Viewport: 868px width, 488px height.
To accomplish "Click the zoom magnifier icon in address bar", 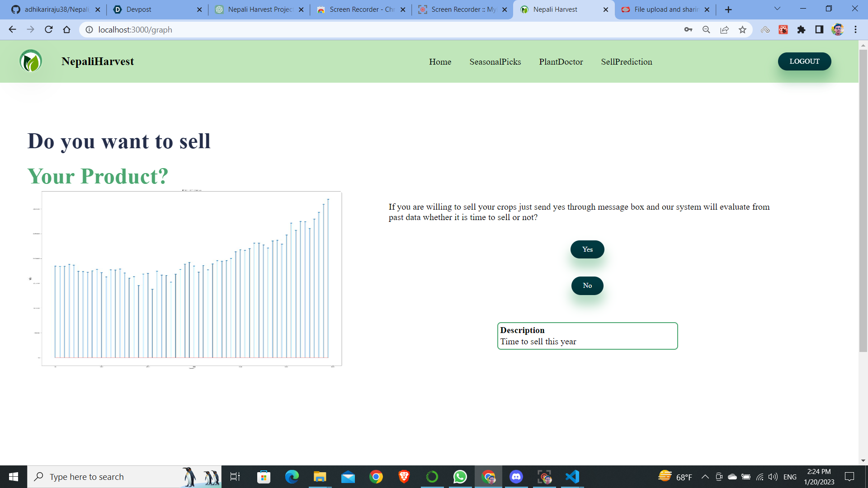I will tap(706, 30).
